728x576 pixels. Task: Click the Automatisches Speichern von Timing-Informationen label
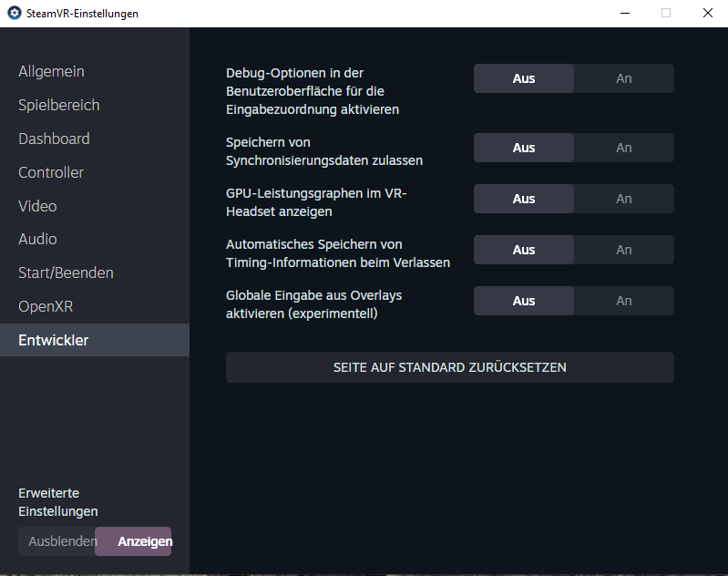click(338, 253)
